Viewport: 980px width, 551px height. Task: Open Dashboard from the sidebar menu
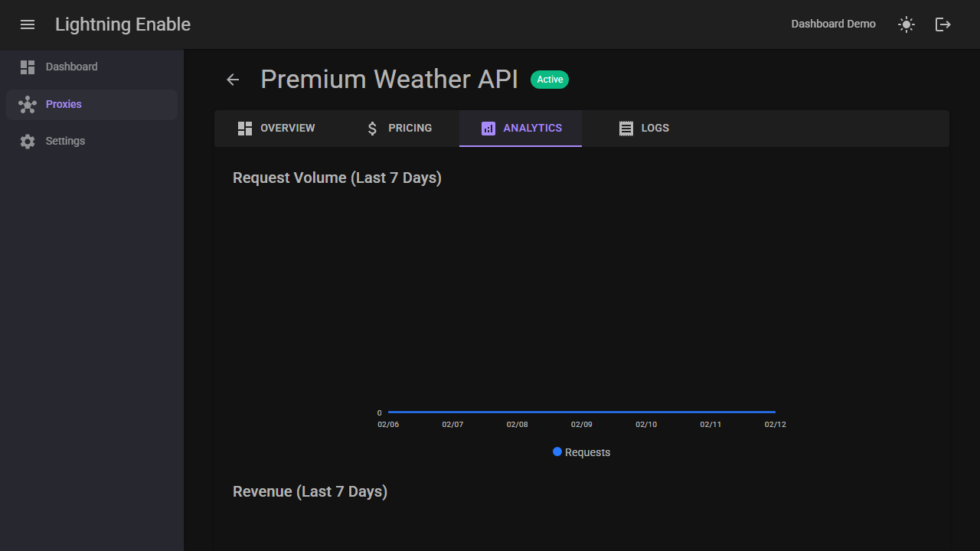click(x=72, y=67)
